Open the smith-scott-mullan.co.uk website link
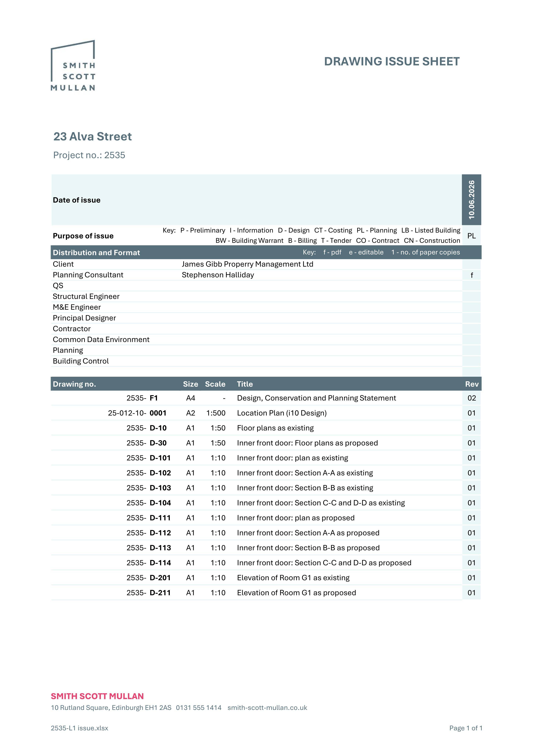Screen dimensions: 534x756 [267, 708]
